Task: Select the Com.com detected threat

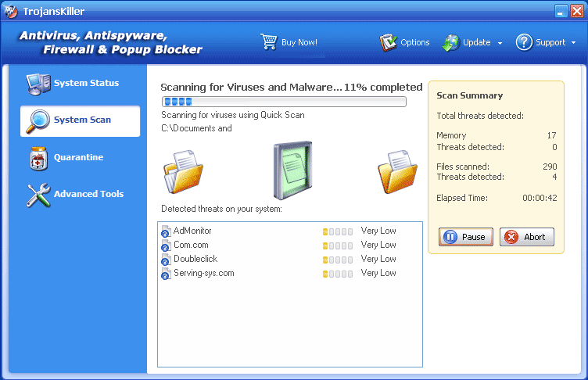Action: 191,245
